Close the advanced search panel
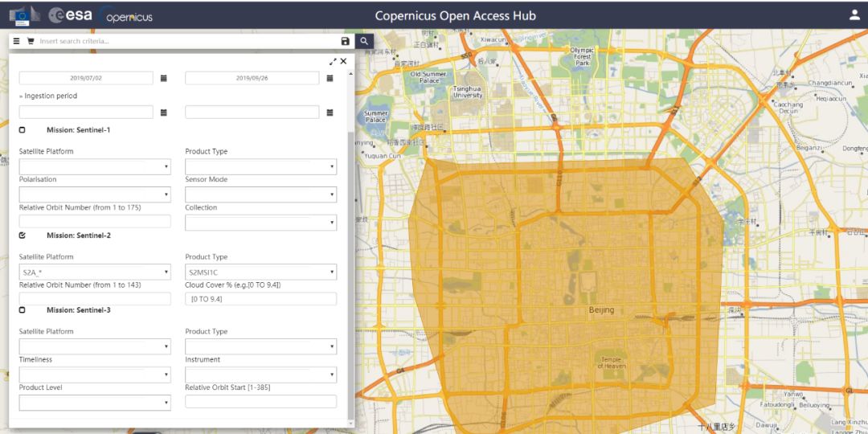The width and height of the screenshot is (868, 434). (343, 61)
